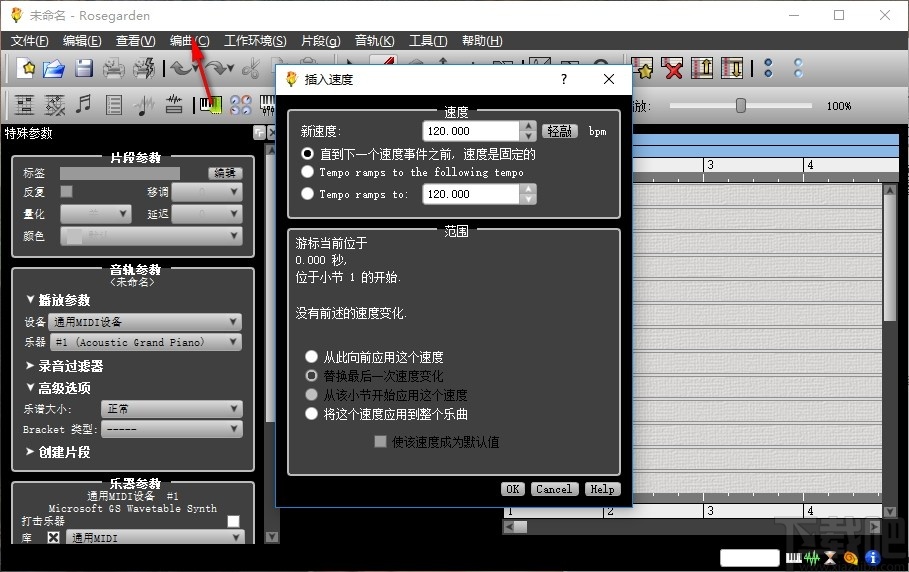This screenshot has width=909, height=572.
Task: Open the 移调 transpose dropdown
Action: (207, 192)
